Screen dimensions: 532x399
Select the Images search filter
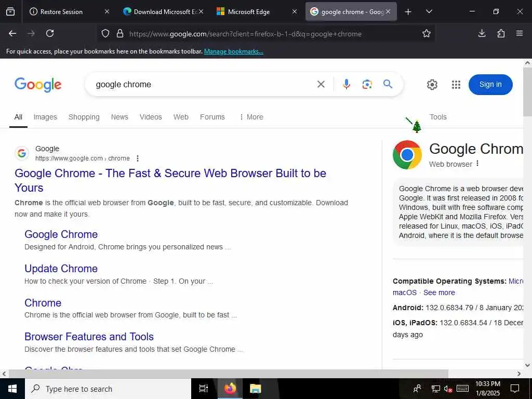pos(45,117)
